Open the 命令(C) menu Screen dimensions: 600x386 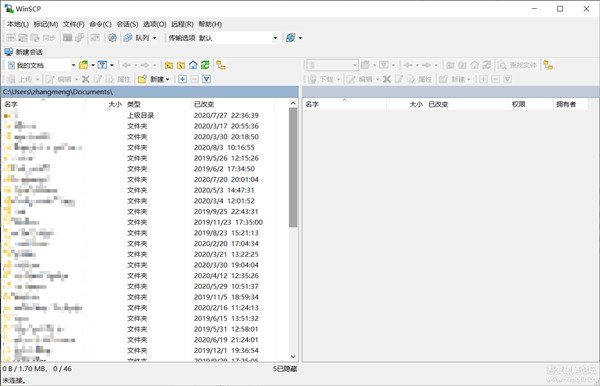100,24
